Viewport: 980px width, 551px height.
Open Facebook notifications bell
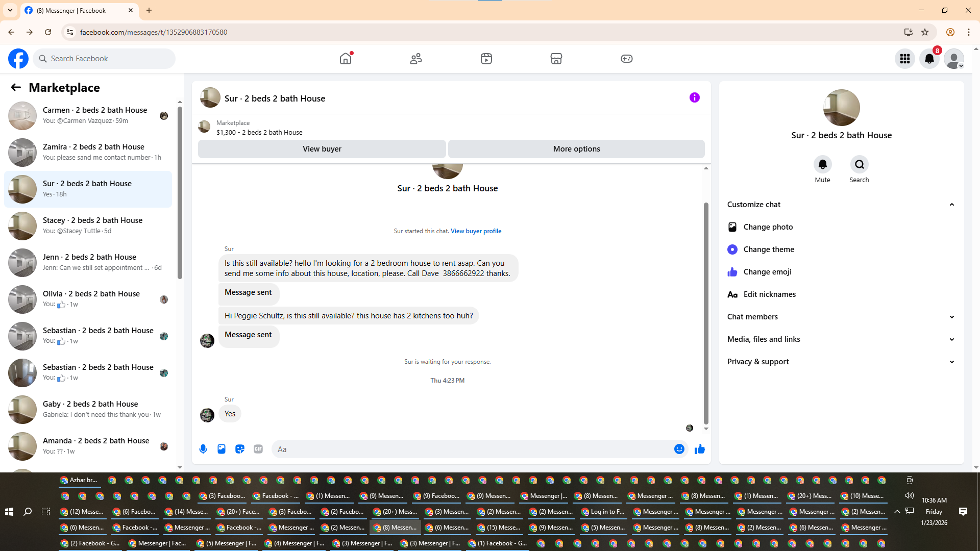[x=929, y=59]
